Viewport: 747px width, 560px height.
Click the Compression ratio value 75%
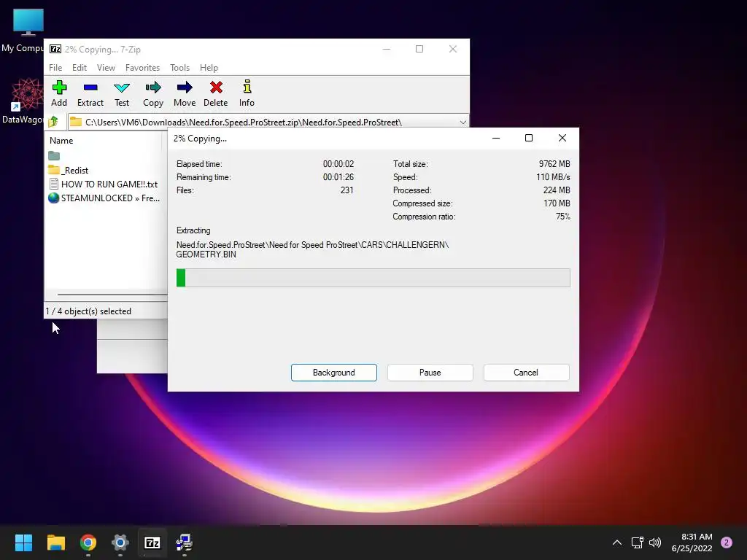562,216
